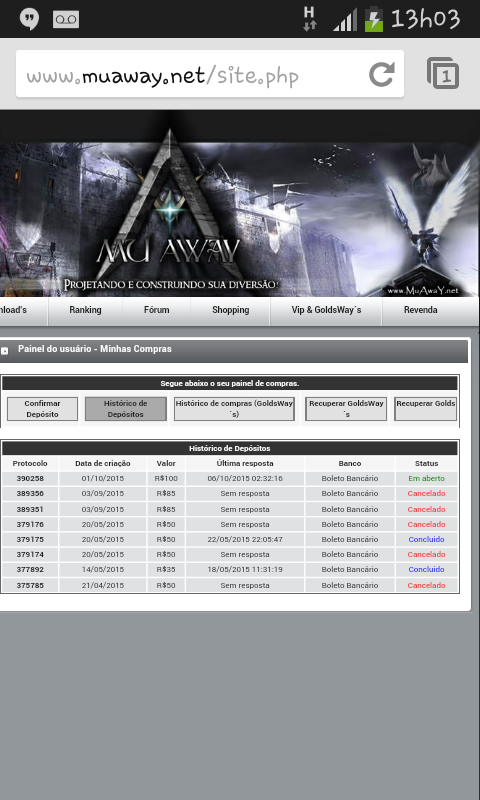Open the Revenda menu item

(420, 310)
